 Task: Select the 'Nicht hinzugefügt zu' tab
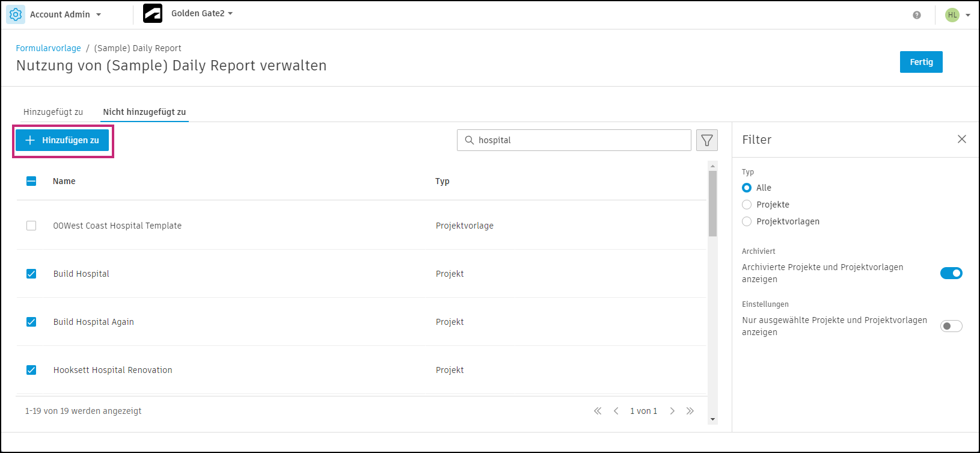point(144,112)
